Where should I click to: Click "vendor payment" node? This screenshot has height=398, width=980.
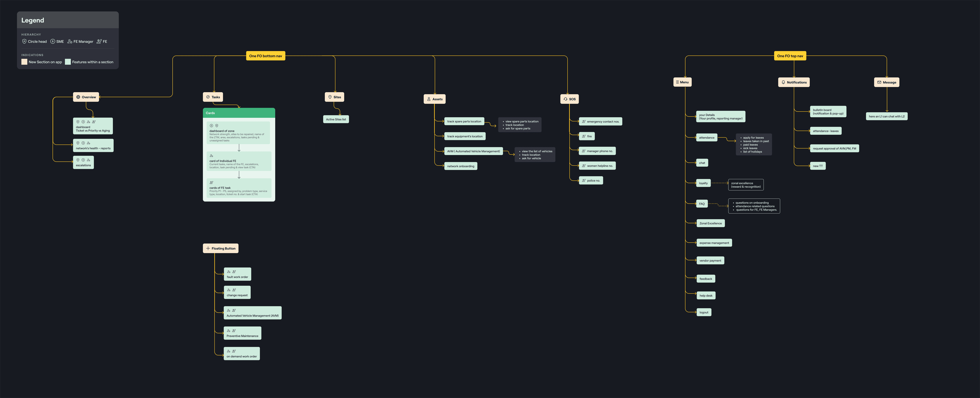pyautogui.click(x=710, y=260)
